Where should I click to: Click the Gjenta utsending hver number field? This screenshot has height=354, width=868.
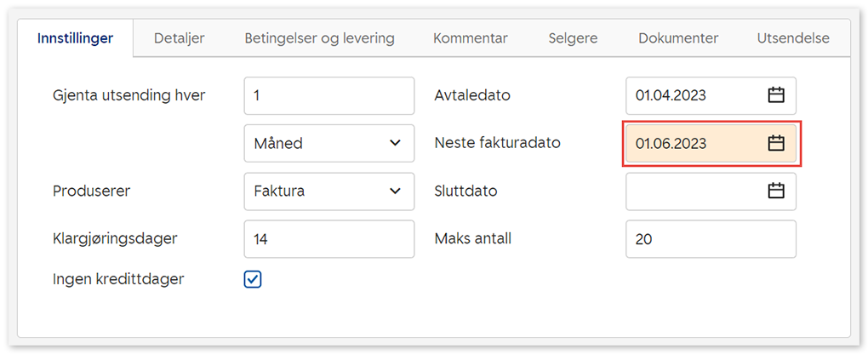click(328, 95)
